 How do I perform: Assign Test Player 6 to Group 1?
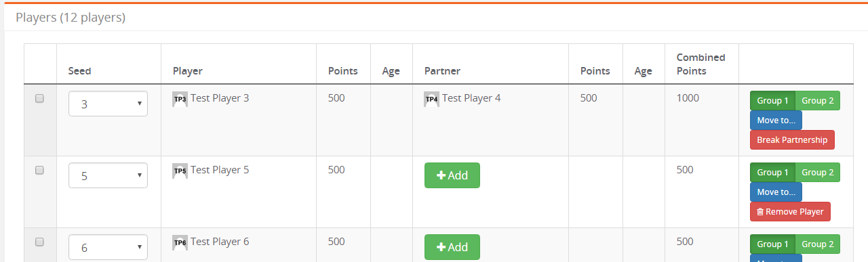[772, 244]
